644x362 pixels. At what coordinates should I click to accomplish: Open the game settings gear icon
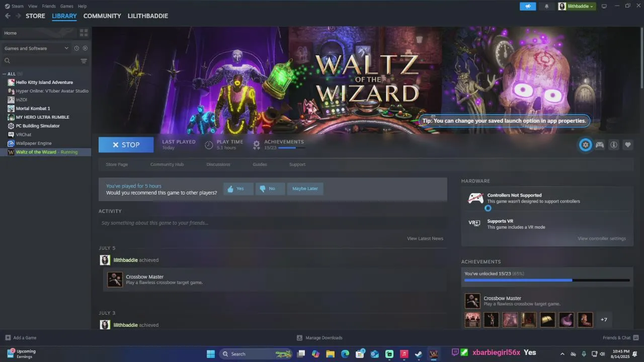pos(585,145)
